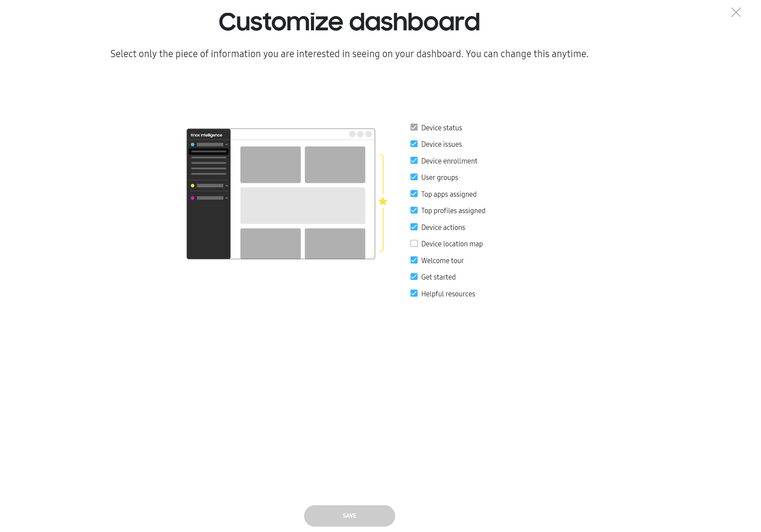
Task: Click the Device issues checked icon
Action: click(x=414, y=144)
